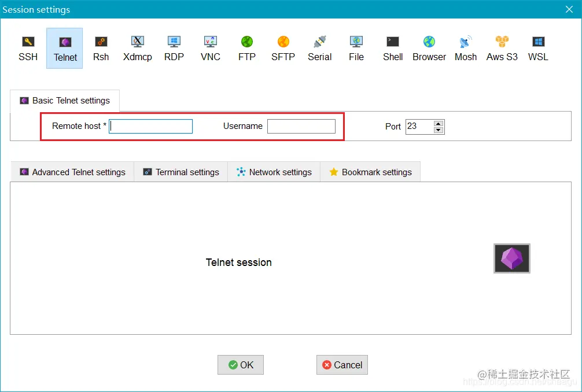582x392 pixels.
Task: Choose the File session type
Action: coord(356,49)
